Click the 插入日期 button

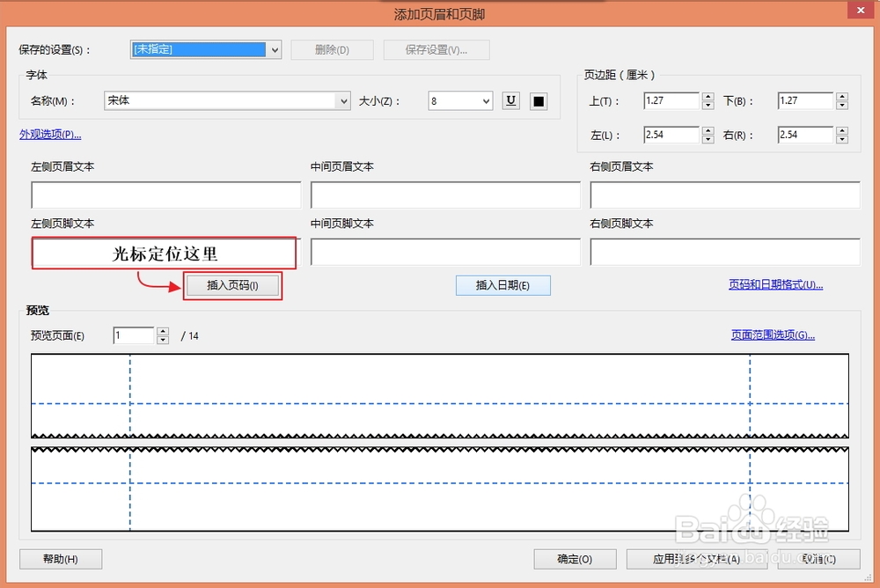502,285
